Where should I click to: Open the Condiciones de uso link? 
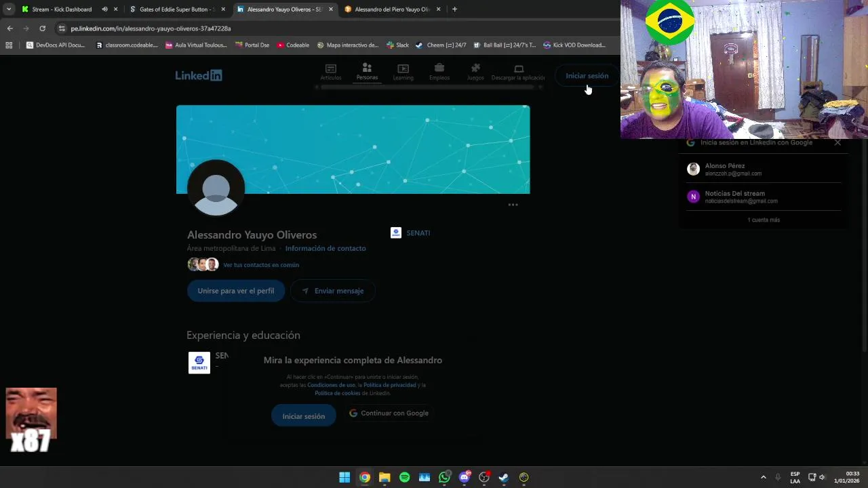coord(332,385)
